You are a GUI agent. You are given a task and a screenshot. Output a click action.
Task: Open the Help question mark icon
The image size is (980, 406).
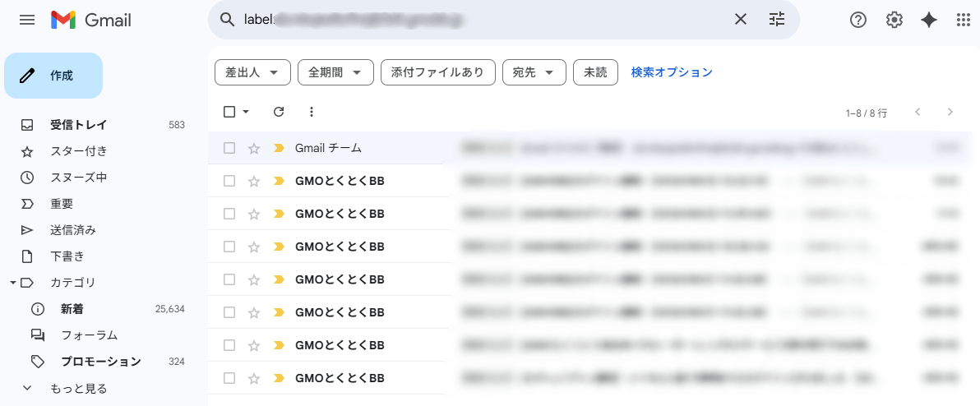pyautogui.click(x=858, y=21)
